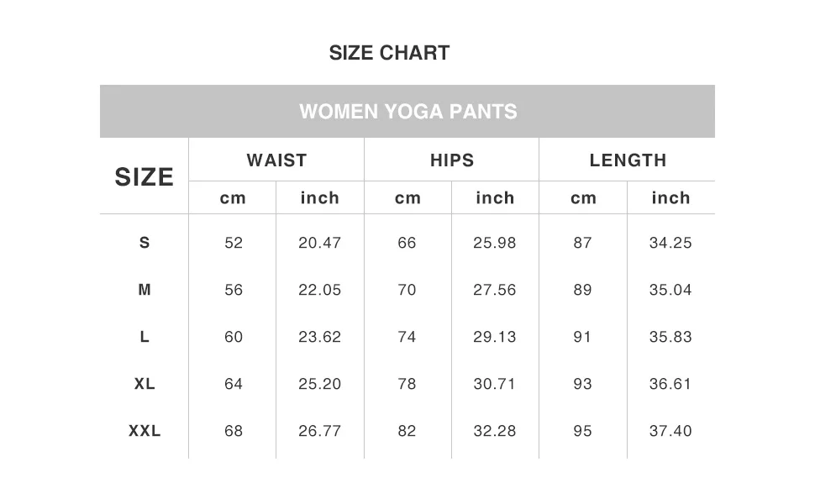
Task: Click the WOMEN YOGA PANTS header banner
Action: (x=407, y=112)
